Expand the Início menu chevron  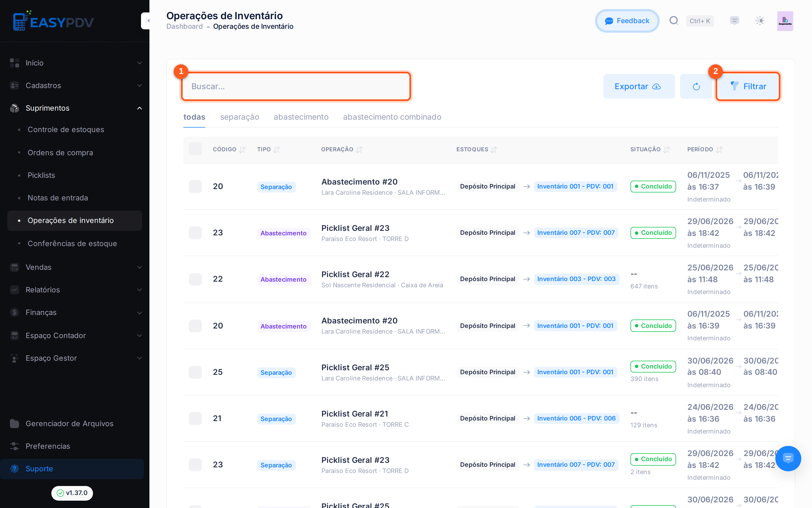140,63
